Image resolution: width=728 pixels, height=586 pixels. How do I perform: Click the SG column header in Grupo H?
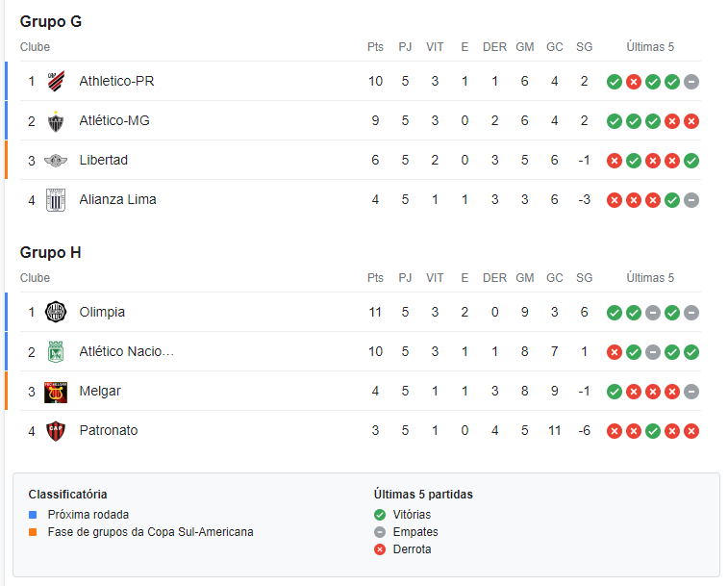pos(584,278)
